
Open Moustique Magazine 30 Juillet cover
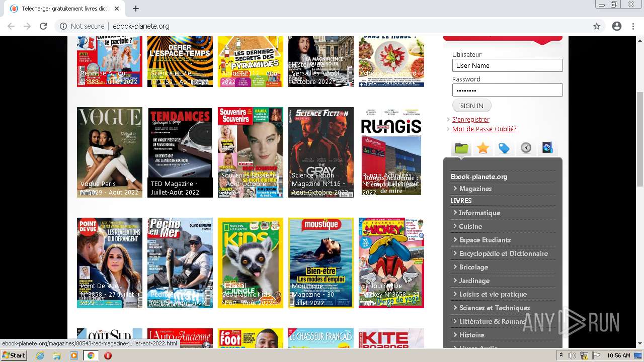[x=321, y=263]
